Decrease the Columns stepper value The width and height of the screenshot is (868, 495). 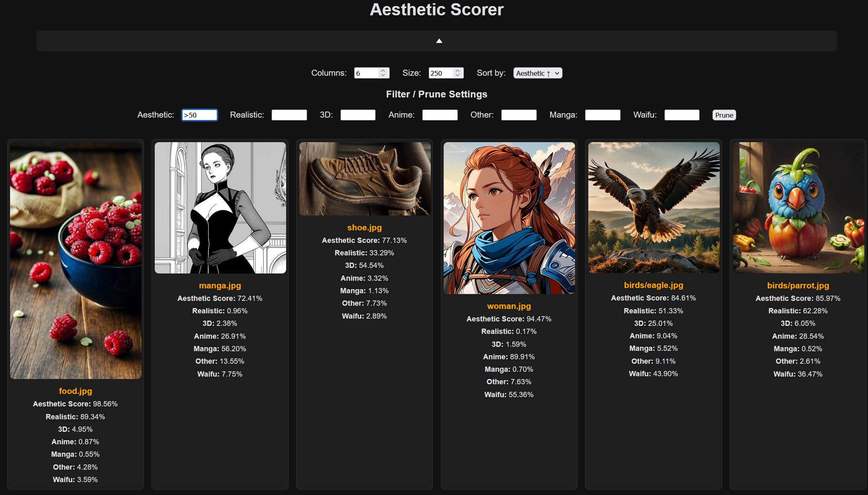383,75
